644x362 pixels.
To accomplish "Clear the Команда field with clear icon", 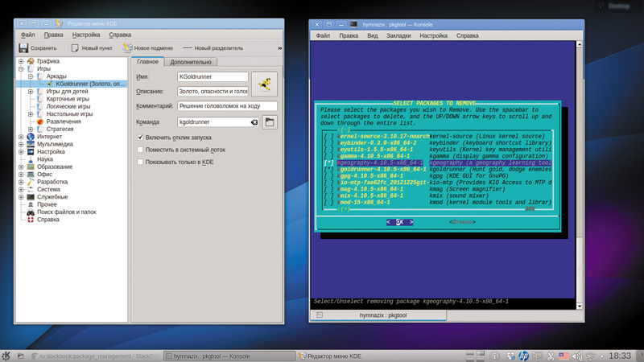I will pyautogui.click(x=254, y=122).
